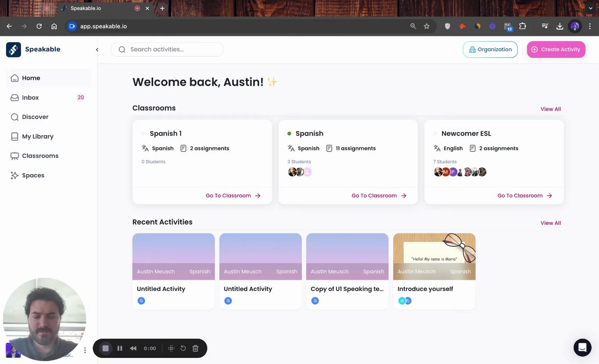The width and height of the screenshot is (599, 364).
Task: Open My Library in the sidebar
Action: [x=49, y=137]
